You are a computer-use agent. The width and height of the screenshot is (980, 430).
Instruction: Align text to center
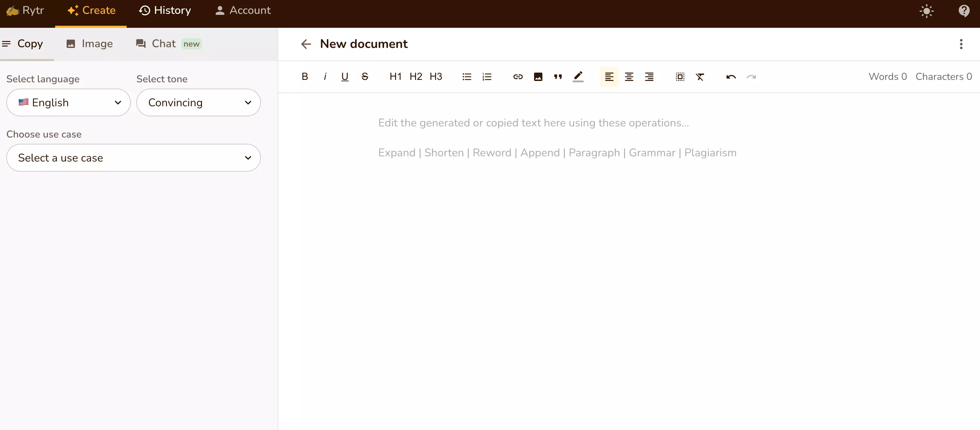point(630,76)
